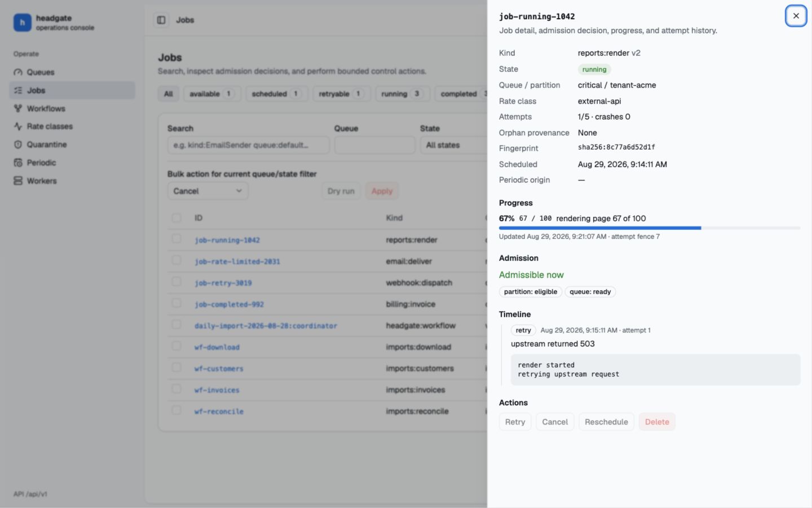Select the running filter tab
The image size is (812, 508).
click(x=402, y=94)
